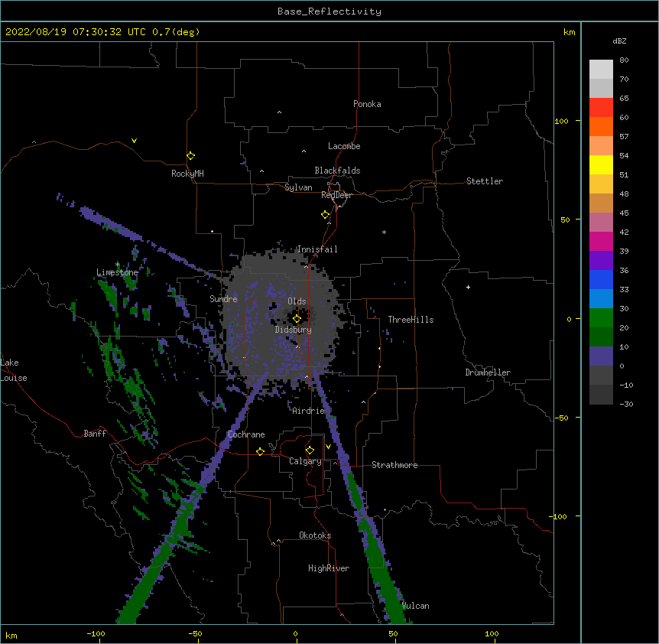Click the yellow diamond marker above RockyMH
The width and height of the screenshot is (659, 644).
pyautogui.click(x=191, y=156)
